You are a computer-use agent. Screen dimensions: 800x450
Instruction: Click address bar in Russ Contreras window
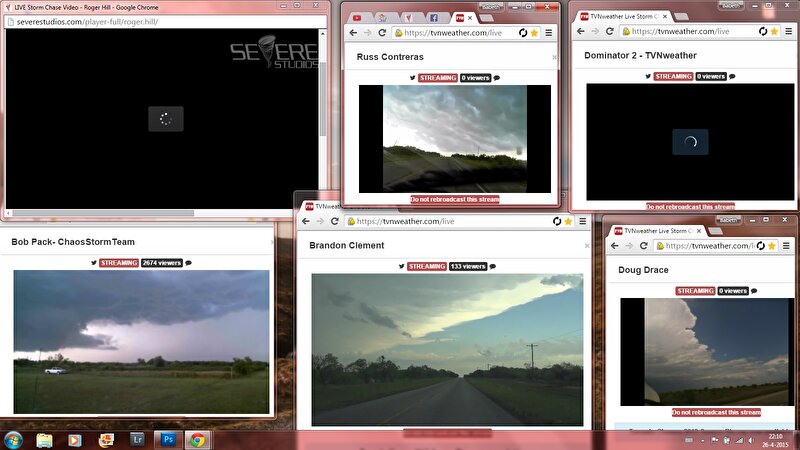point(455,33)
